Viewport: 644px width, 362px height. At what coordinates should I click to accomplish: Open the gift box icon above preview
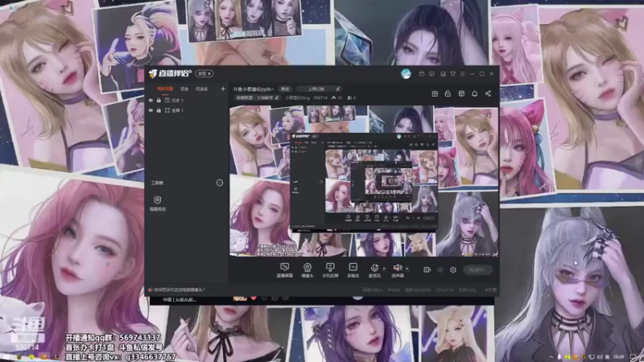click(x=435, y=93)
